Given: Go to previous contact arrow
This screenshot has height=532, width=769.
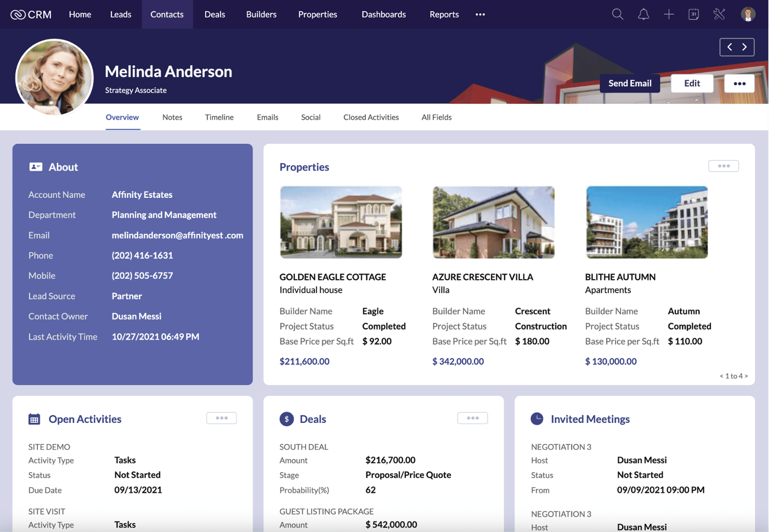Looking at the screenshot, I should 730,47.
